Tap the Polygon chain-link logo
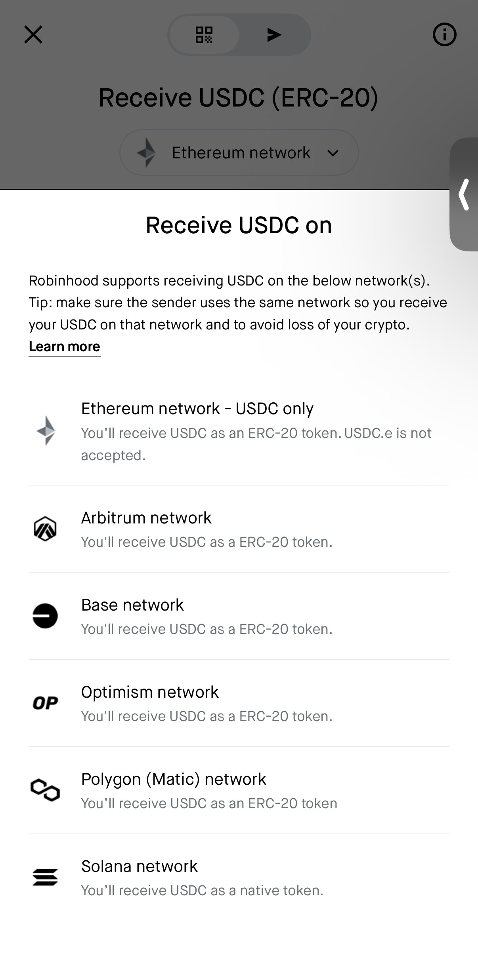The height and width of the screenshot is (980, 478). (45, 790)
